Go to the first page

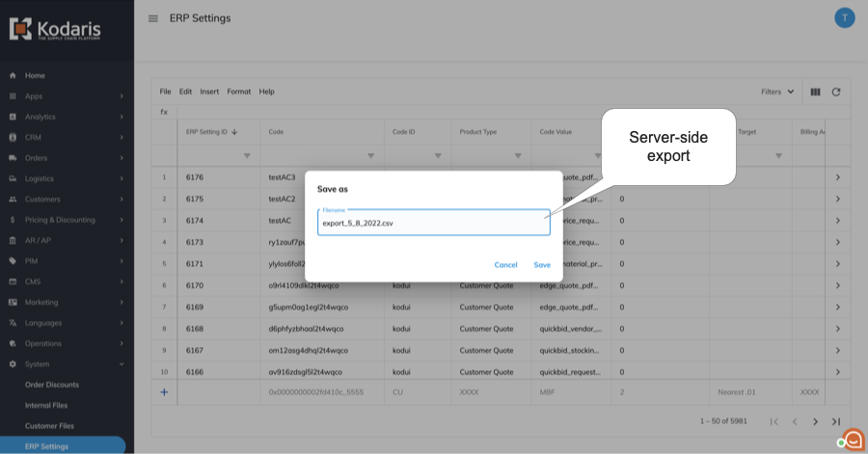pyautogui.click(x=773, y=422)
